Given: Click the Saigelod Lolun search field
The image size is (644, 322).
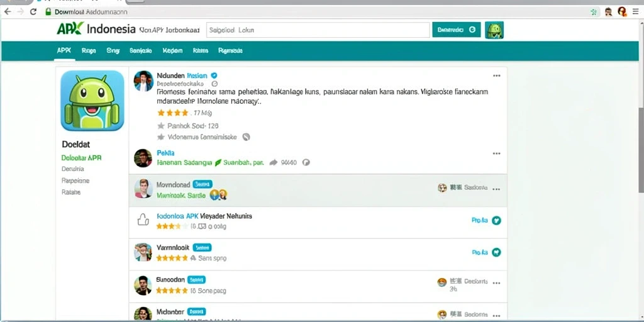Looking at the screenshot, I should click(x=318, y=30).
